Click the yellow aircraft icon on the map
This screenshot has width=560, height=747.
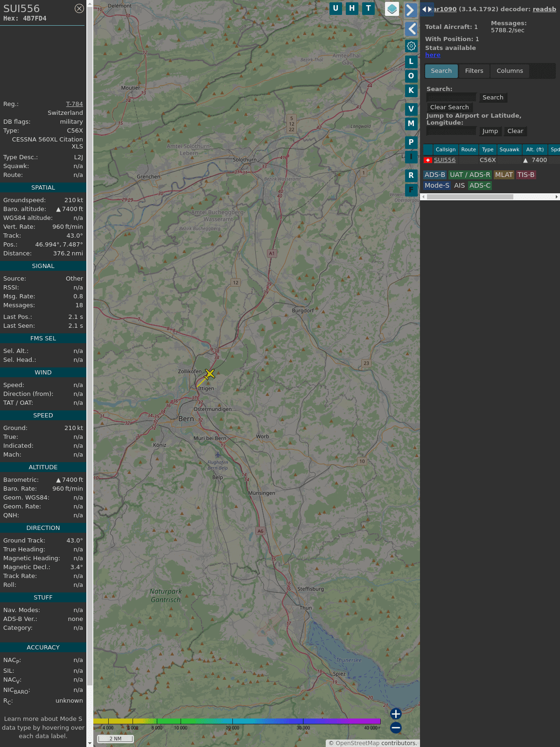(x=210, y=373)
